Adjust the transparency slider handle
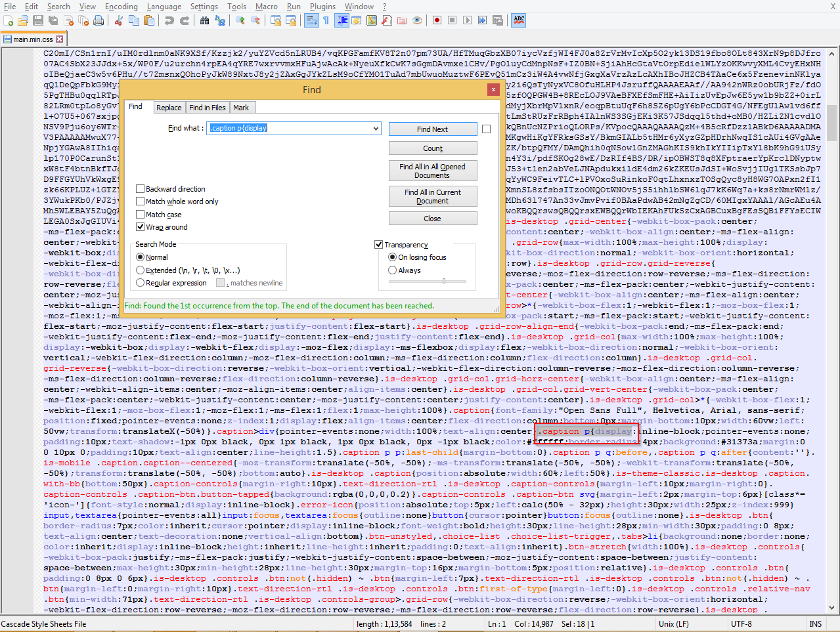 point(444,282)
